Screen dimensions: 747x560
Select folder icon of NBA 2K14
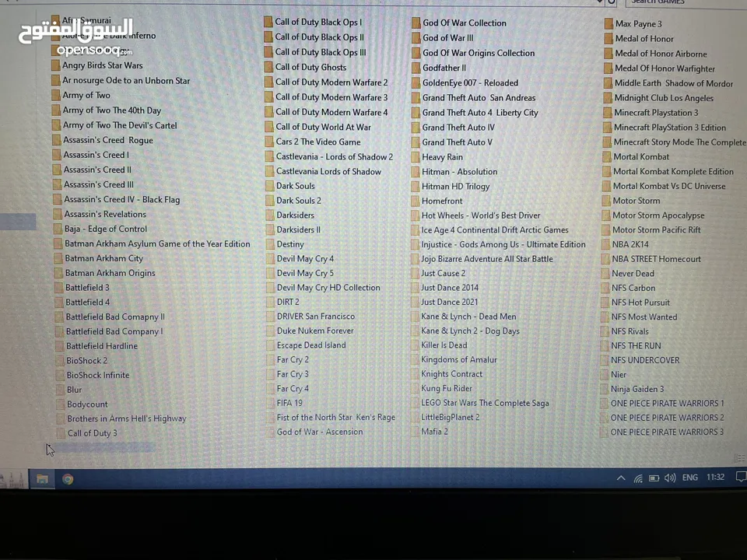tap(605, 244)
